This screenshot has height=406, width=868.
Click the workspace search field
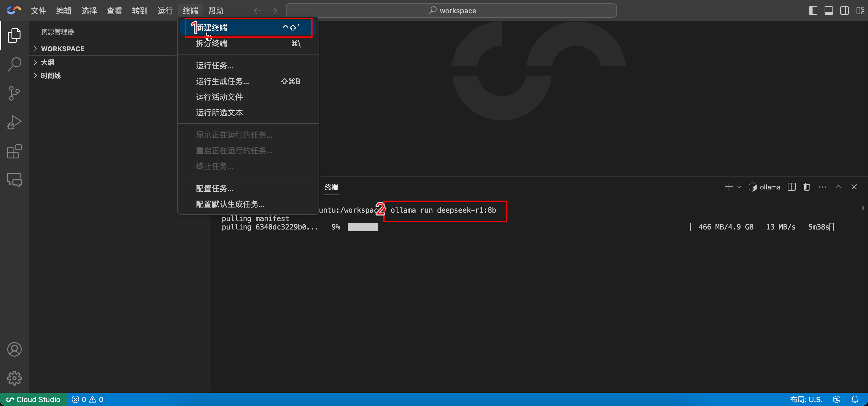tap(451, 11)
